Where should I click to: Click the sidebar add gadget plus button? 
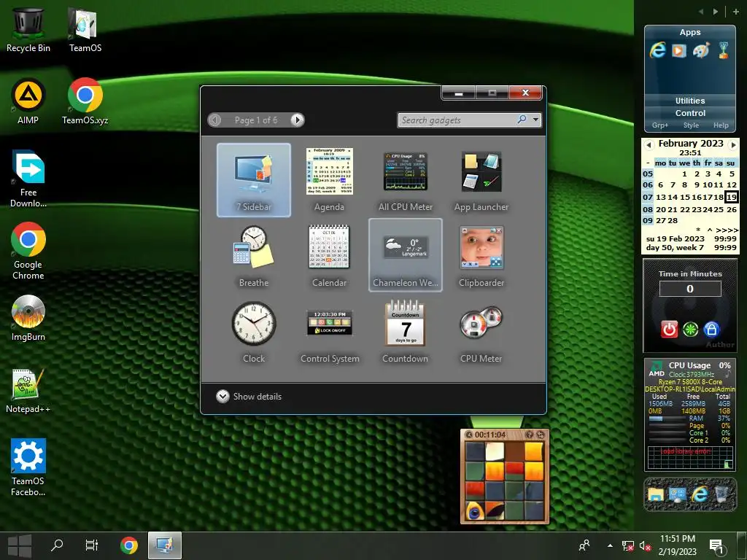[736, 12]
